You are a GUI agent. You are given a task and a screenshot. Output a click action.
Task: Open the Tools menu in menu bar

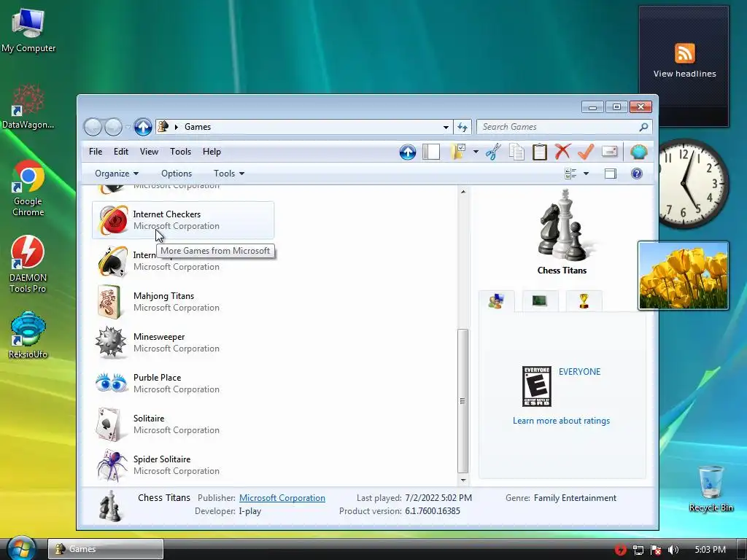coord(181,152)
